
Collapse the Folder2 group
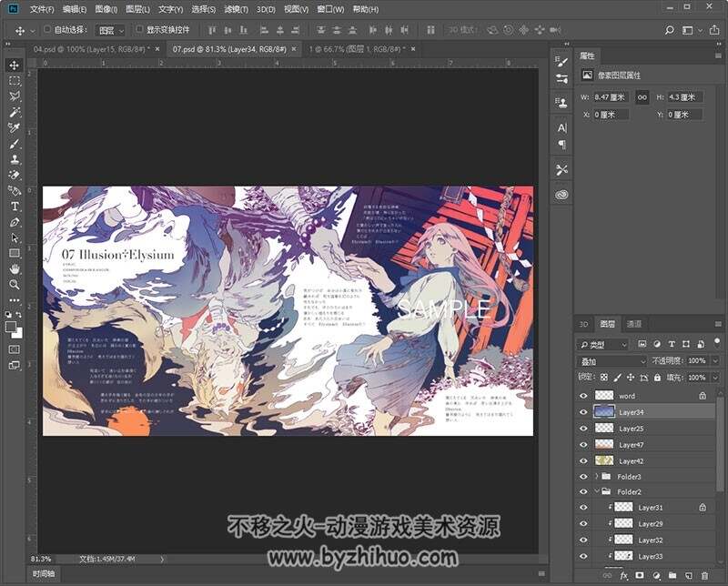pyautogui.click(x=597, y=491)
